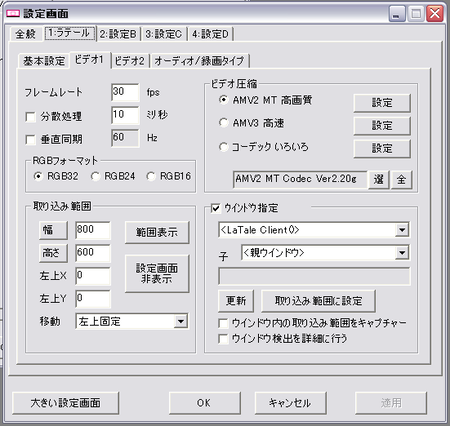This screenshot has height=426, width=450.
Task: Click the AMV2 MT Codec Ver2.20g field
Action: [x=300, y=179]
